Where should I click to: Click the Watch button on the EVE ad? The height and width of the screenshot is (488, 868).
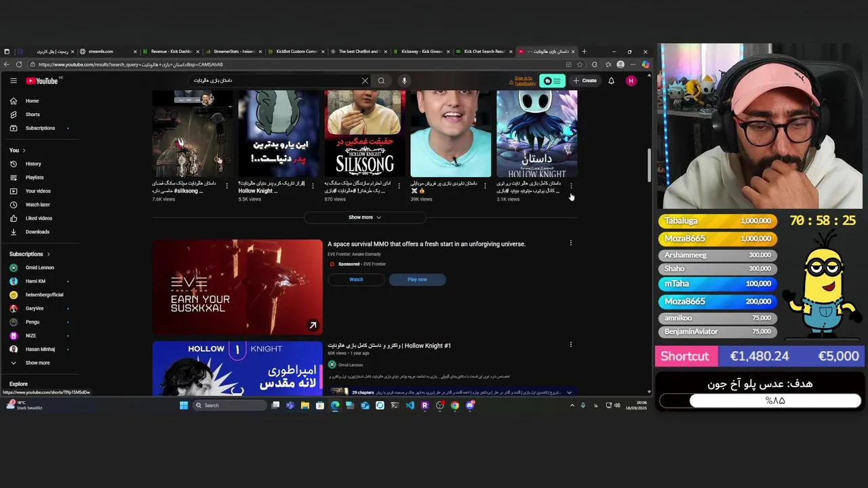[356, 279]
